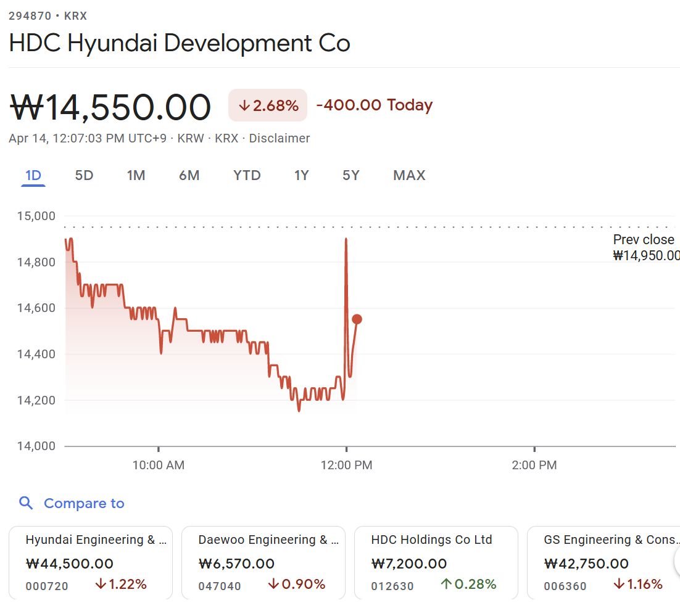Show the MAX range chart
This screenshot has height=616, width=680.
(409, 176)
